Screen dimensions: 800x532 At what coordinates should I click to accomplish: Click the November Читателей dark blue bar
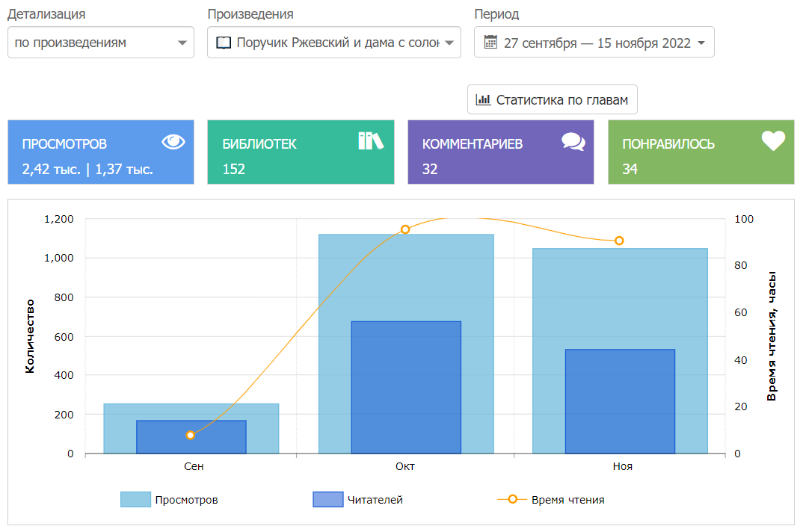[620, 401]
